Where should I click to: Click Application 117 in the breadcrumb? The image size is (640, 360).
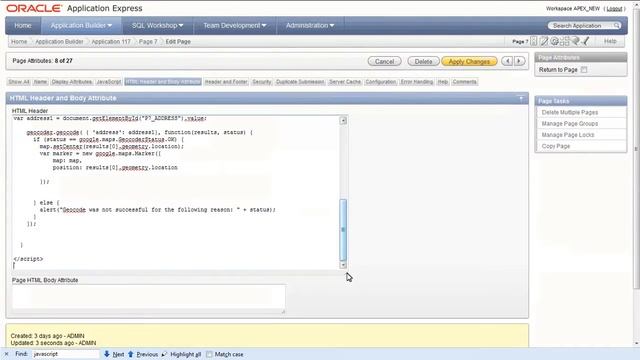click(111, 42)
